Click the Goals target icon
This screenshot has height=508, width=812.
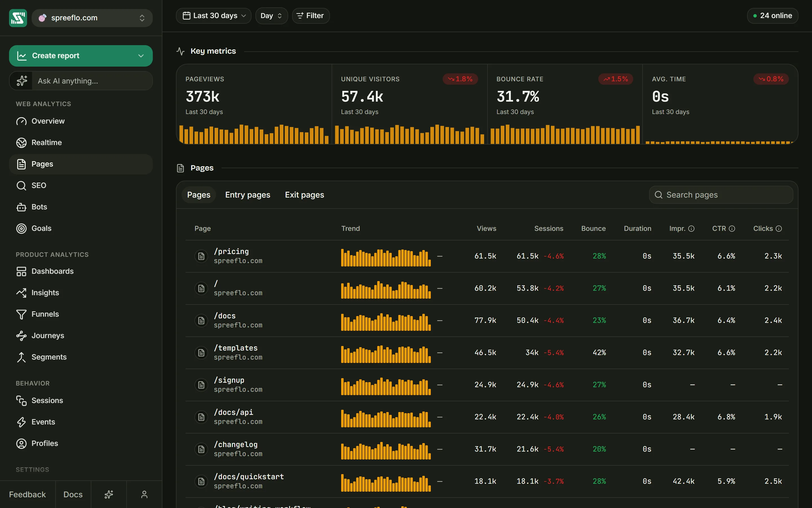tap(21, 229)
